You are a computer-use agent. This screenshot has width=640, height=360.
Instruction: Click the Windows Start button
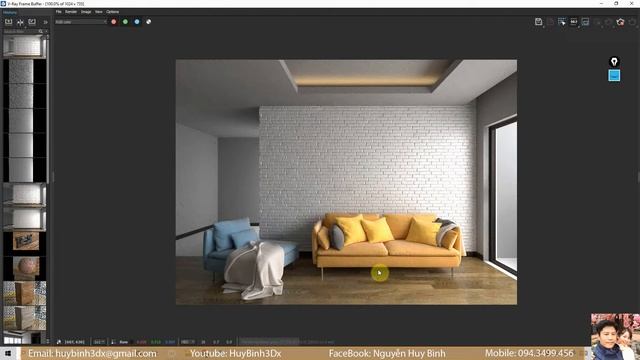coord(8,353)
